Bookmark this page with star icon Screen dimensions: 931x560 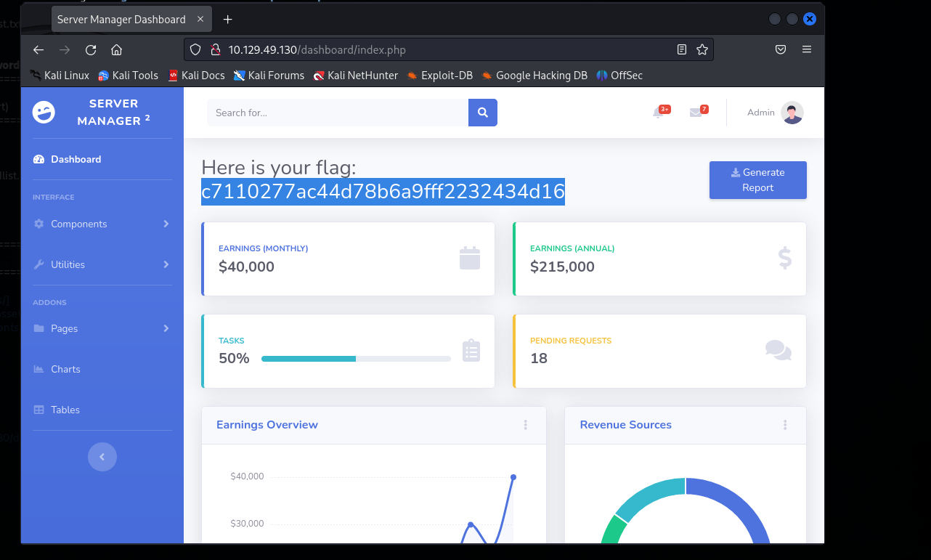click(702, 50)
